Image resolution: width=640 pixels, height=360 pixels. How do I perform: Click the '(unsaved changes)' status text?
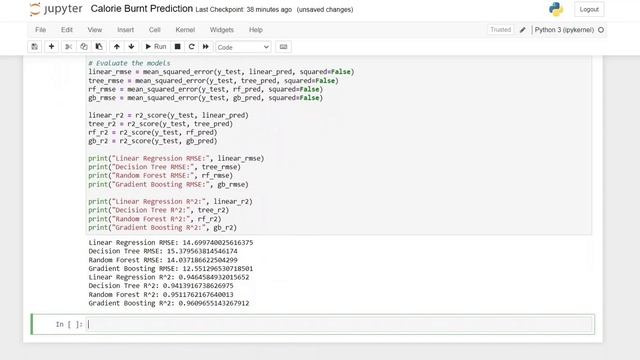coord(325,9)
